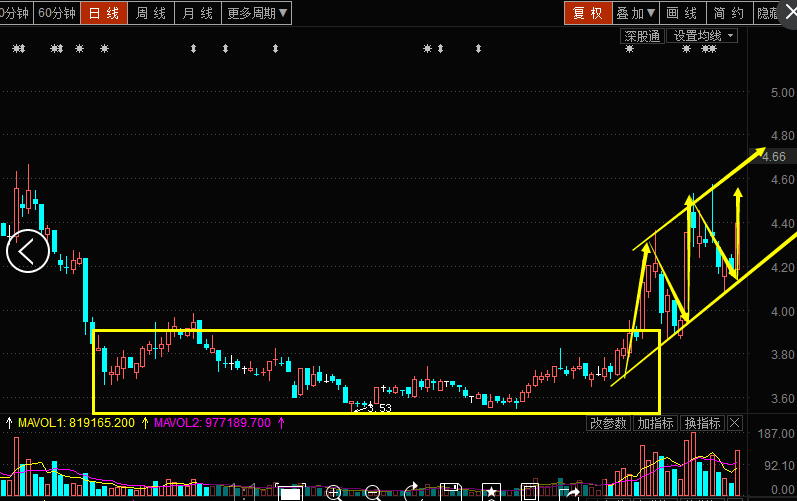
Task: Open the 画线 drawing tools
Action: click(x=682, y=13)
